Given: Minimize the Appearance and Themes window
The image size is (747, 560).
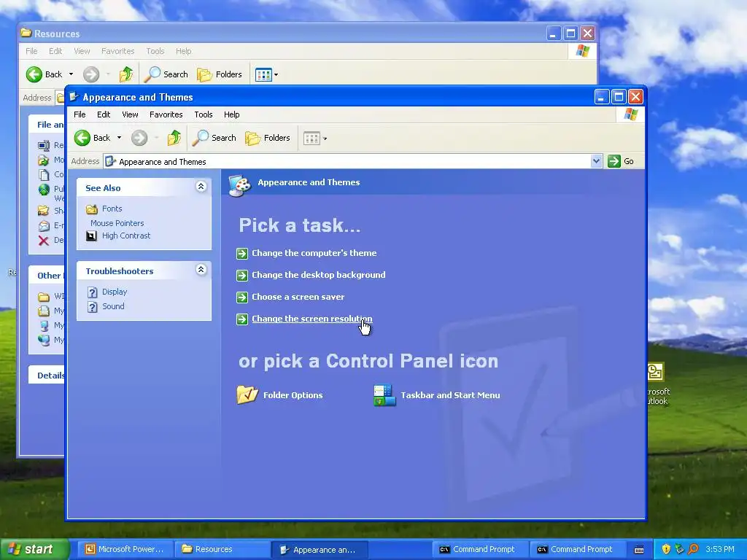Looking at the screenshot, I should click(x=602, y=97).
